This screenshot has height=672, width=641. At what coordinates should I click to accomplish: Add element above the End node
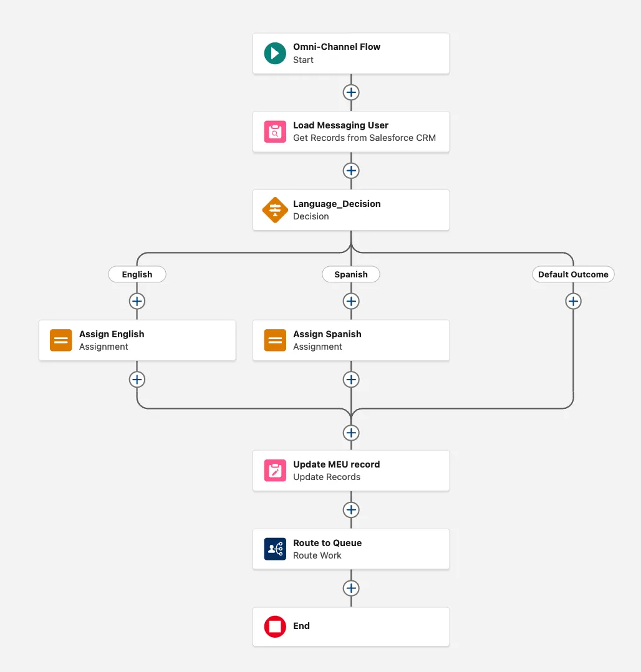click(351, 588)
